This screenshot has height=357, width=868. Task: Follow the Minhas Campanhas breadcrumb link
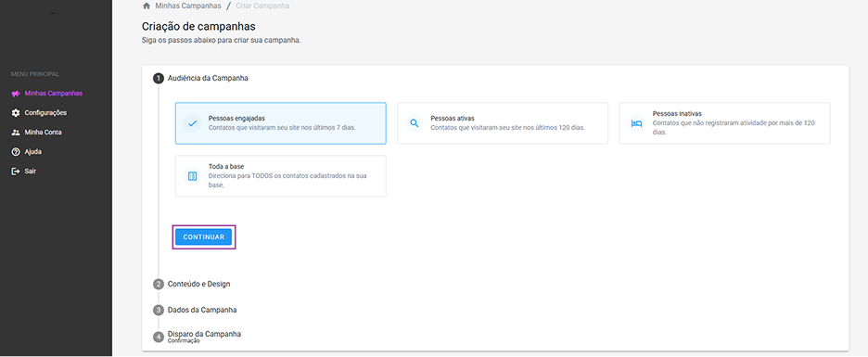pyautogui.click(x=187, y=6)
